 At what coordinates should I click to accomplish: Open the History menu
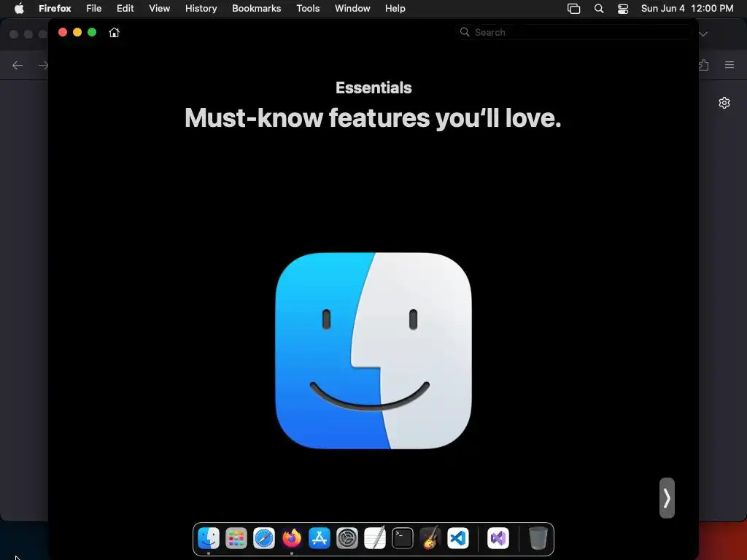click(x=201, y=8)
